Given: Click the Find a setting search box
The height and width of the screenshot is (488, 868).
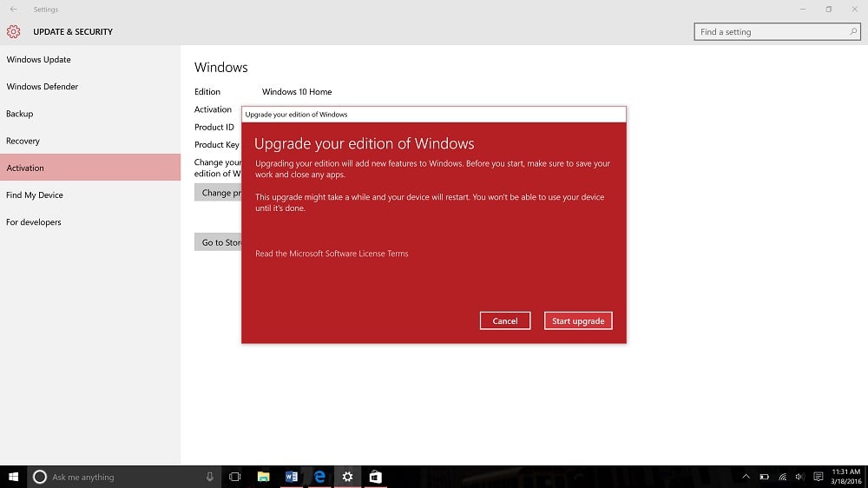Looking at the screenshot, I should coord(777,31).
